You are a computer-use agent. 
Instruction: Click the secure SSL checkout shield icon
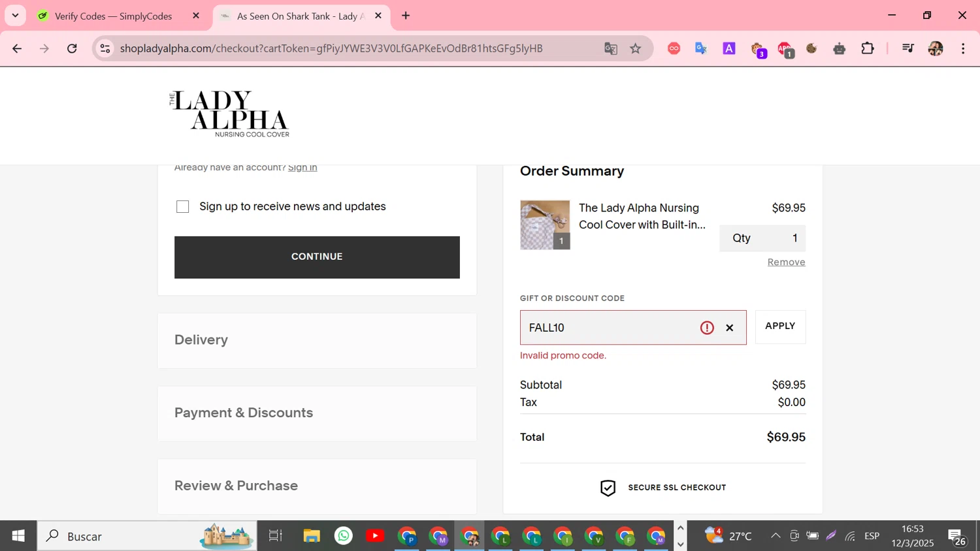tap(608, 488)
